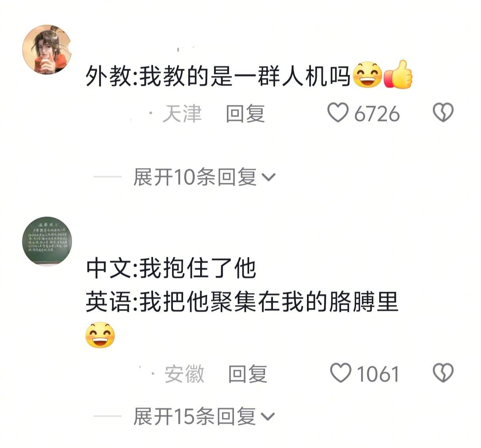Tap the laughing emoji under 胳膊里 comment
The width and height of the screenshot is (481, 448).
[100, 335]
